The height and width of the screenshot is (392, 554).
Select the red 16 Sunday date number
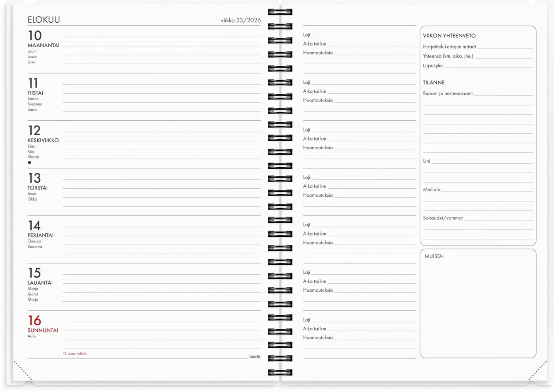click(35, 321)
